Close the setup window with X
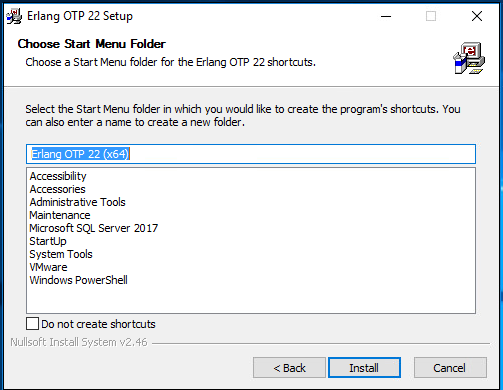Image resolution: width=503 pixels, height=390 pixels. click(x=477, y=16)
